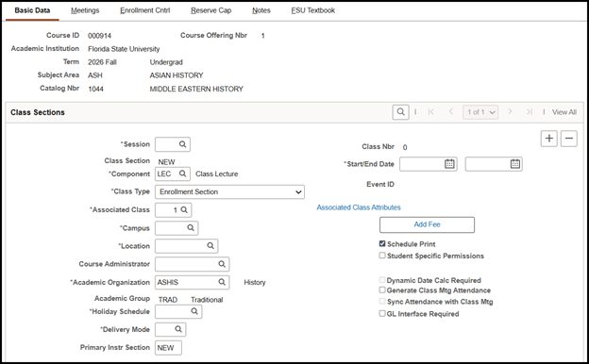Click the View All link
This screenshot has width=589, height=364.
564,112
